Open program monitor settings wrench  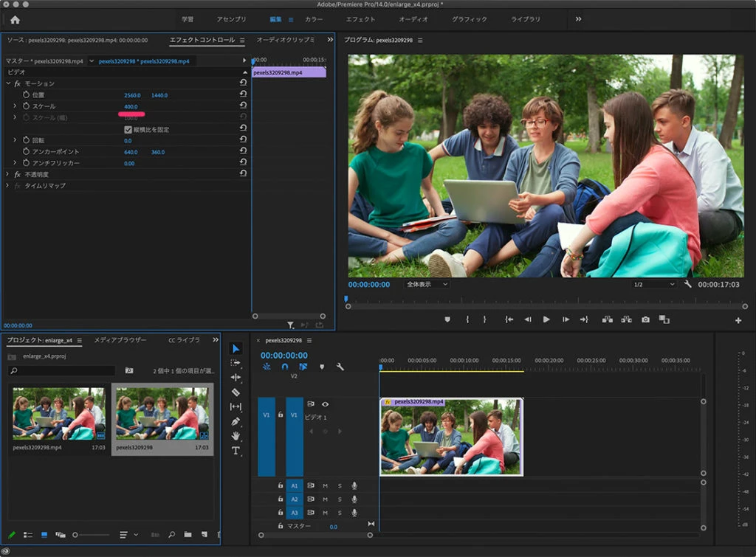688,284
